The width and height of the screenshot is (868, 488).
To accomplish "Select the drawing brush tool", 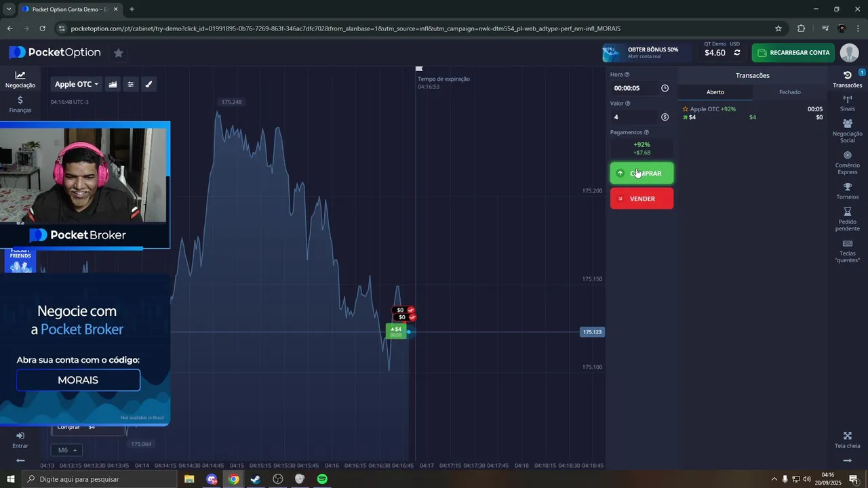I will 149,84.
